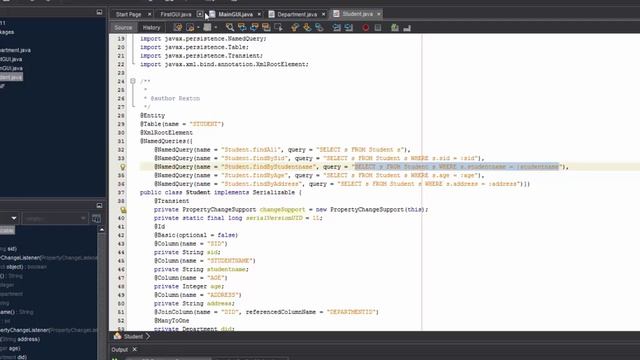The width and height of the screenshot is (640, 360).
Task: Click "Student.findAll" named query string
Action: point(250,150)
